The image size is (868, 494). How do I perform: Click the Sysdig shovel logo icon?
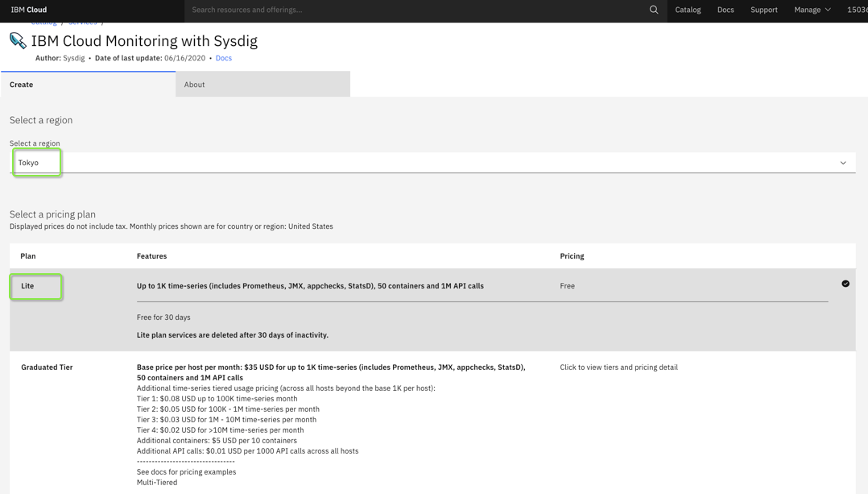18,40
